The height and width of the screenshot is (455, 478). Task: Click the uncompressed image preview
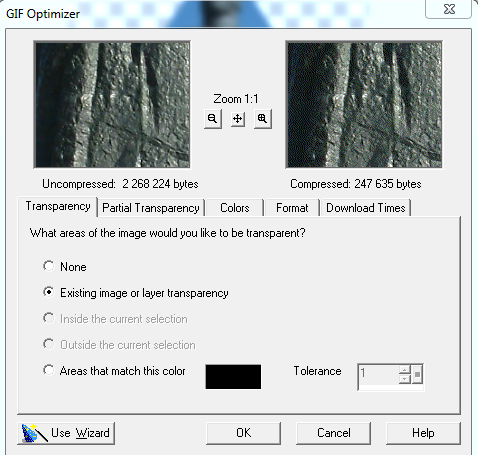click(112, 105)
